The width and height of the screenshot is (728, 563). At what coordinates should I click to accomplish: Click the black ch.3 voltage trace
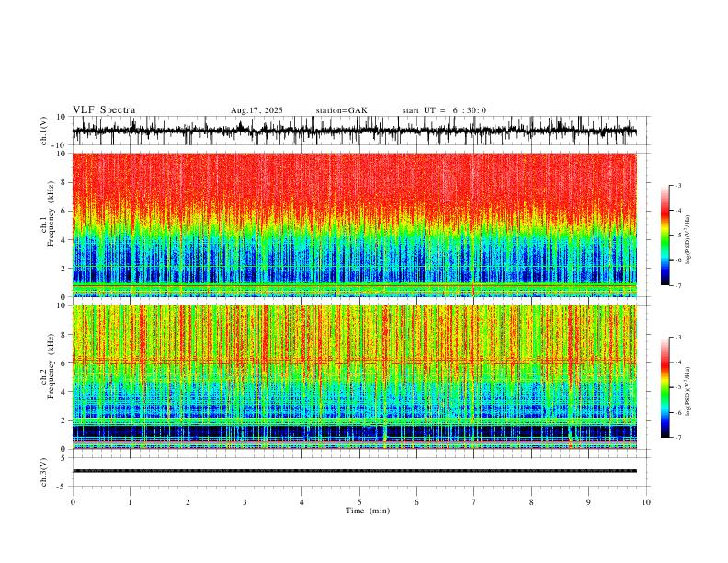point(355,471)
